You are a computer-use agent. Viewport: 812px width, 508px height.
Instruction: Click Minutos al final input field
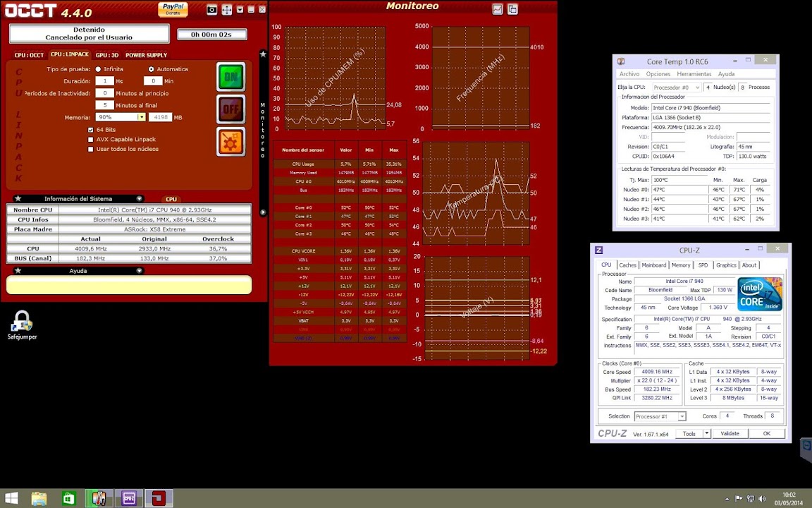click(104, 105)
